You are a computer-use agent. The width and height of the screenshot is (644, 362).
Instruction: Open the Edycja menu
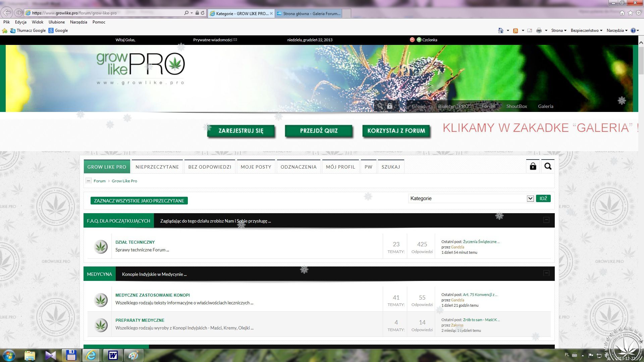tap(21, 22)
